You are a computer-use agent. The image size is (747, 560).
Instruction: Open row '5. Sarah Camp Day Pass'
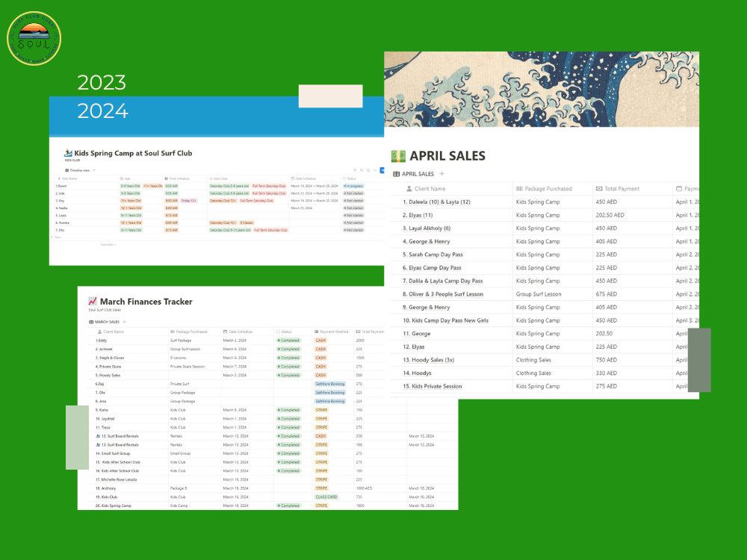(433, 255)
